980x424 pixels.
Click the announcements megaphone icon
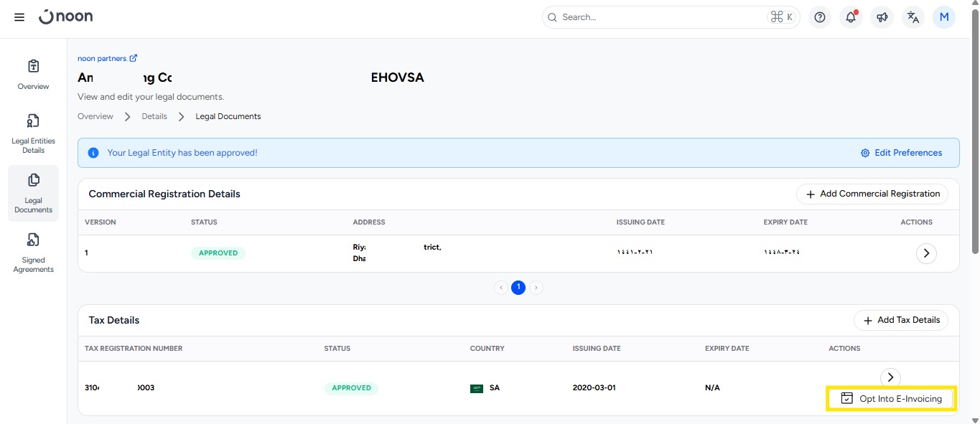click(x=882, y=17)
